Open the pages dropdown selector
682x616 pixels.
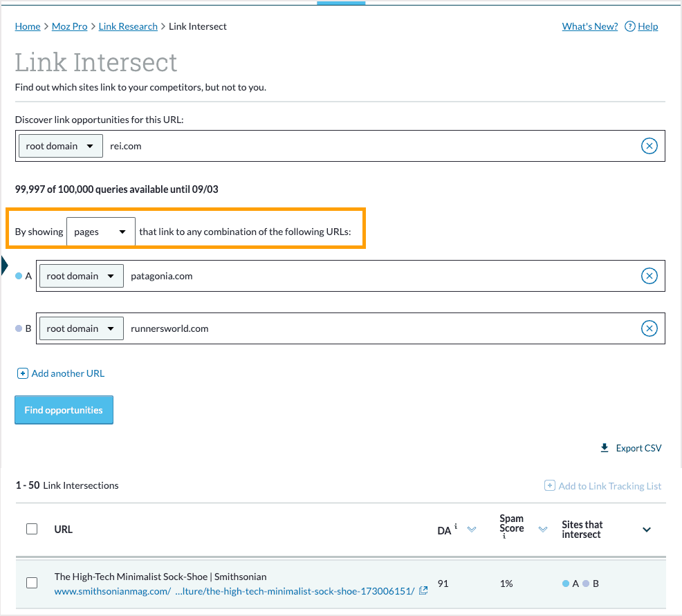point(100,232)
